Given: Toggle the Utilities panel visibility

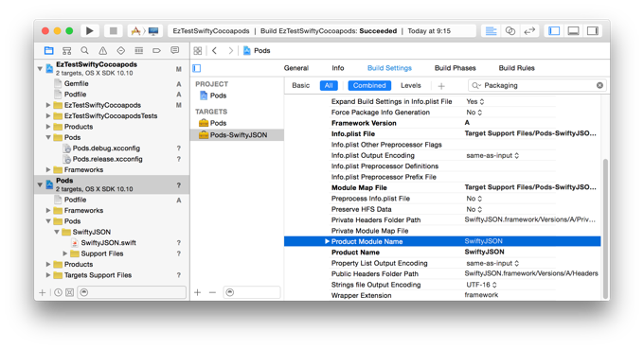Looking at the screenshot, I should 593,31.
